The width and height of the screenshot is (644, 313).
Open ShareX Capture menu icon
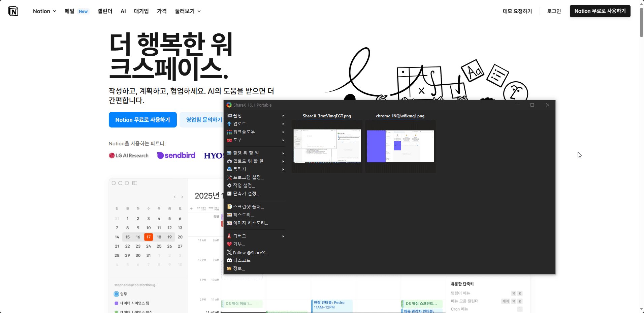[229, 116]
